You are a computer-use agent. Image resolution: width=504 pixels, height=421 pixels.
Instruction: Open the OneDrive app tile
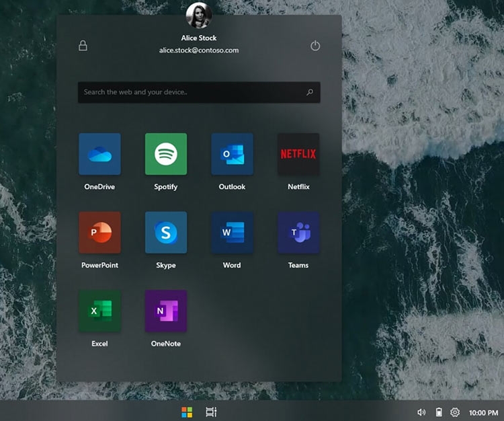(99, 154)
